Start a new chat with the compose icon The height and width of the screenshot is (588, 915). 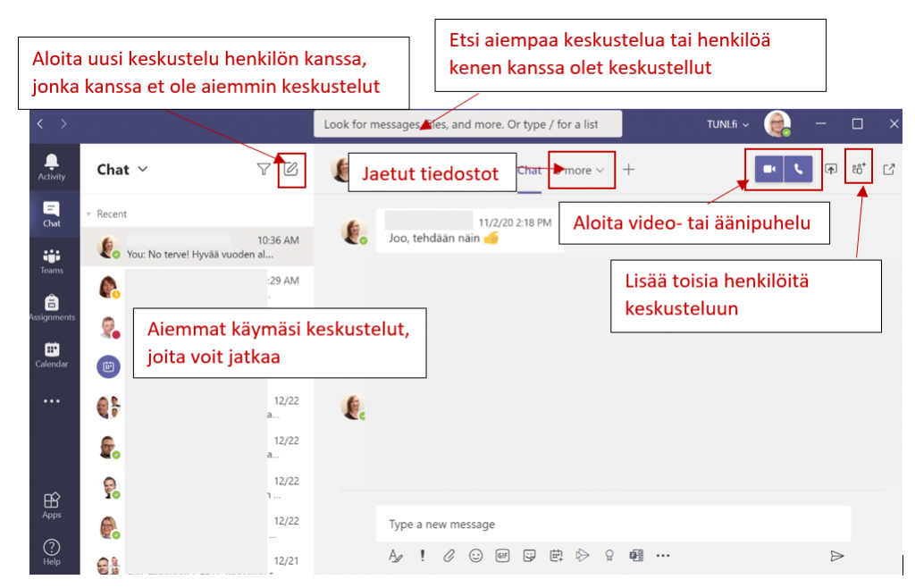pos(291,169)
